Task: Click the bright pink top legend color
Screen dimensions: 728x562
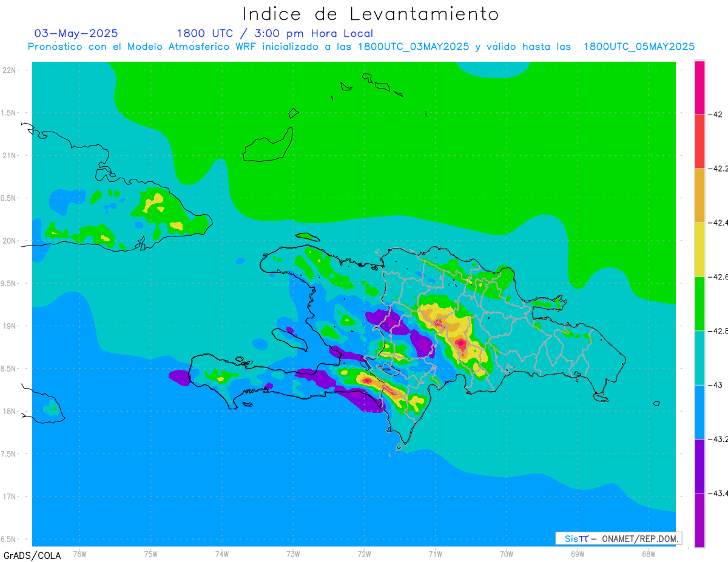Action: click(699, 87)
